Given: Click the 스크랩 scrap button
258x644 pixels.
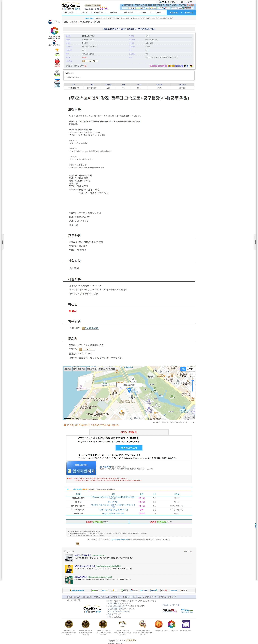Looking at the screenshot, I should 179,66.
